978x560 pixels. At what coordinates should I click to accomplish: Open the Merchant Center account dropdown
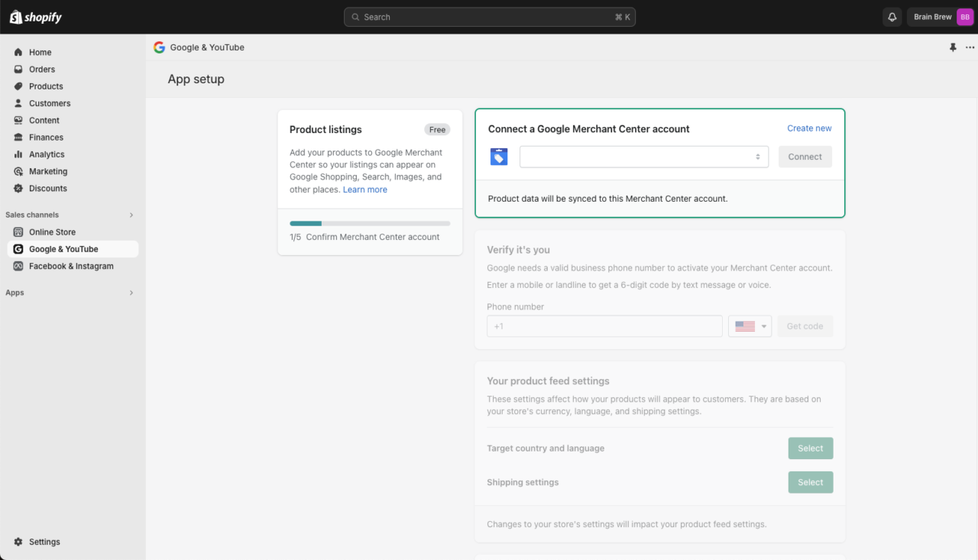[643, 157]
